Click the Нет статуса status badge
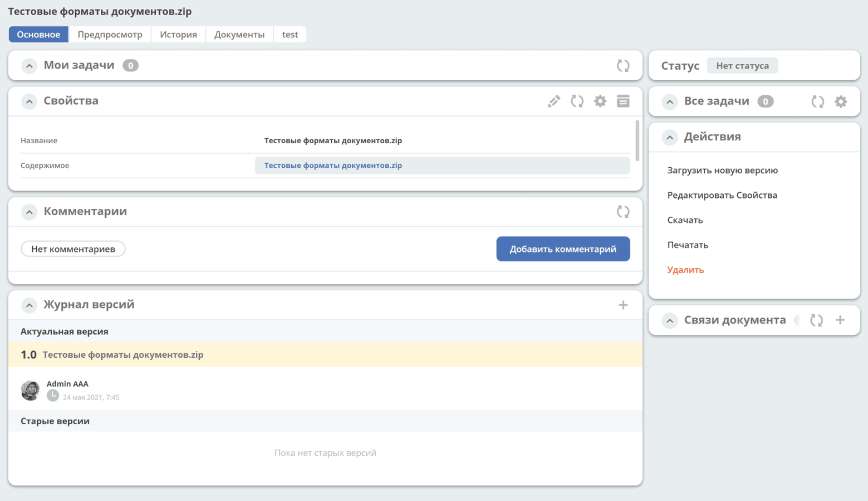This screenshot has height=501, width=868. [x=742, y=66]
